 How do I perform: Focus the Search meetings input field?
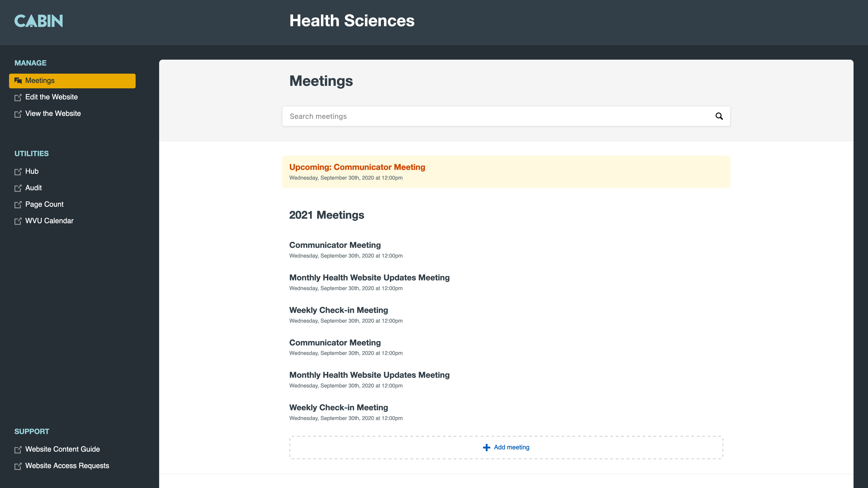(499, 116)
